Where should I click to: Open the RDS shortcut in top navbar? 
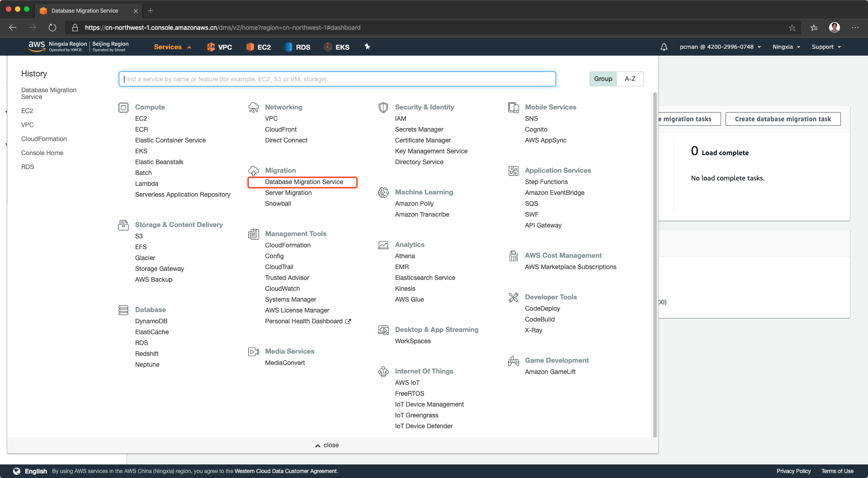pyautogui.click(x=297, y=47)
